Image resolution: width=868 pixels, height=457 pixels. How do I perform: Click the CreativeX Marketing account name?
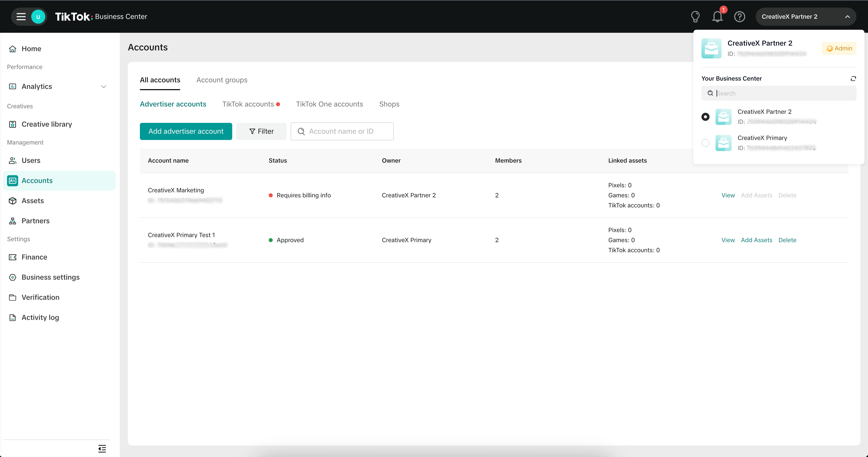[x=176, y=190]
